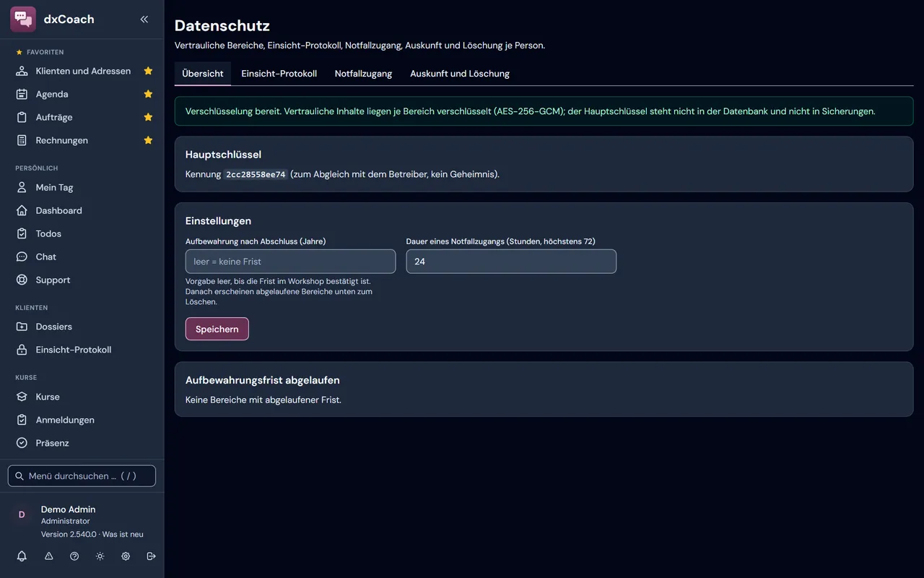924x578 pixels.
Task: Click the warning triangle icon
Action: (x=49, y=556)
